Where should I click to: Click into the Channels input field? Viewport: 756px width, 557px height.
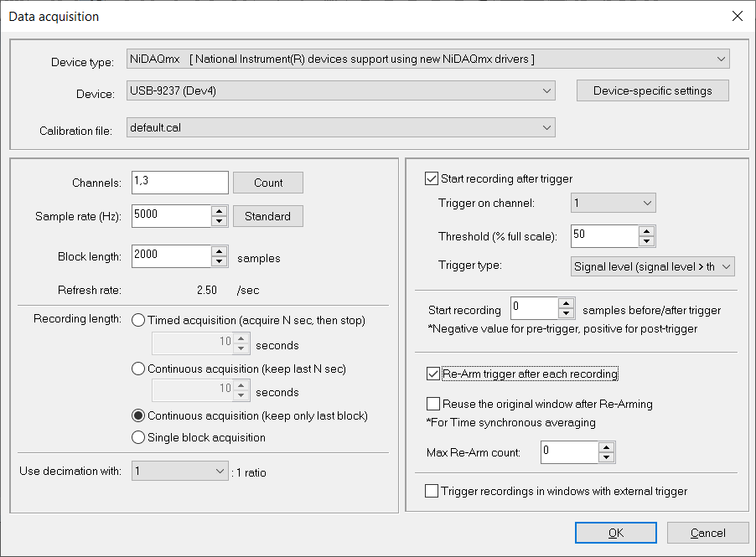point(179,183)
